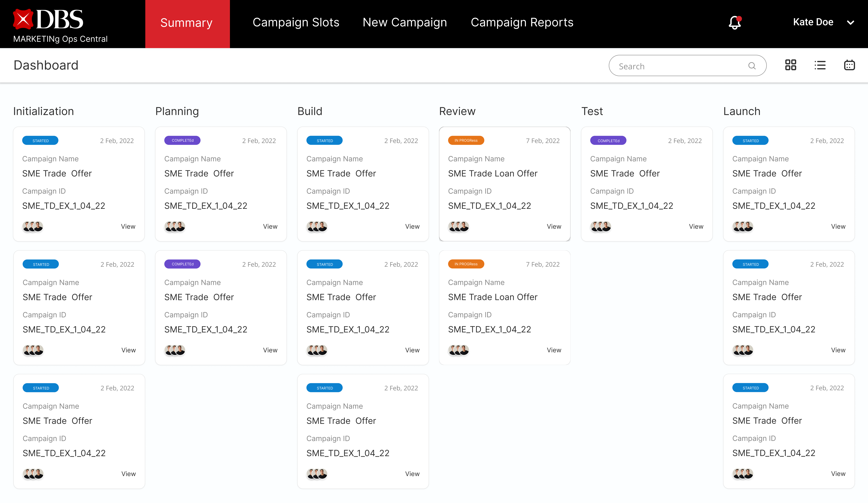
Task: Click the Test column heading
Action: pos(592,111)
